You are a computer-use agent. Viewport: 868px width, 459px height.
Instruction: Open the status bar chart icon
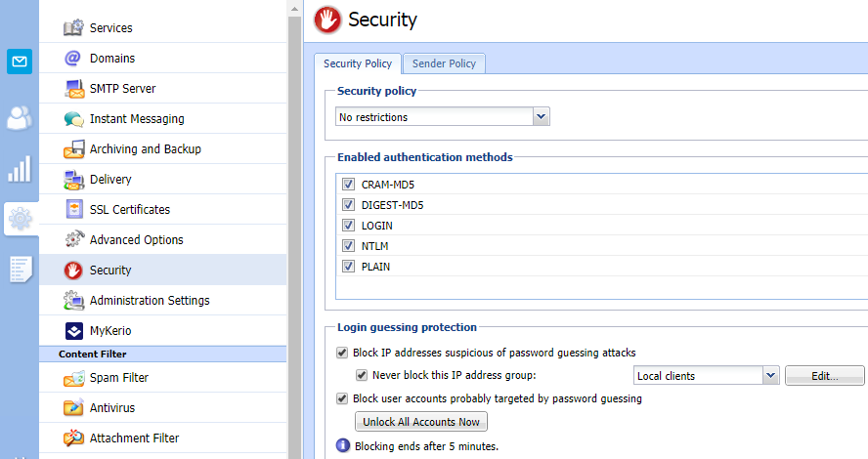[20, 169]
